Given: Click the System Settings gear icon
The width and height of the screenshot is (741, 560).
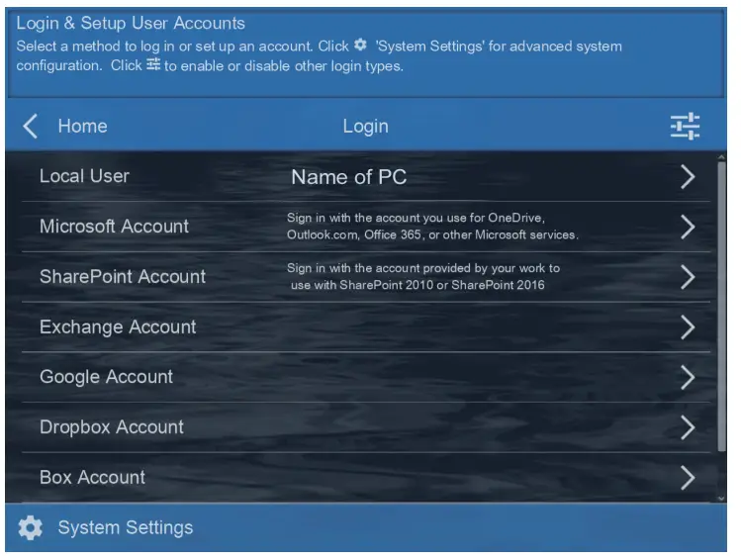Looking at the screenshot, I should [31, 527].
